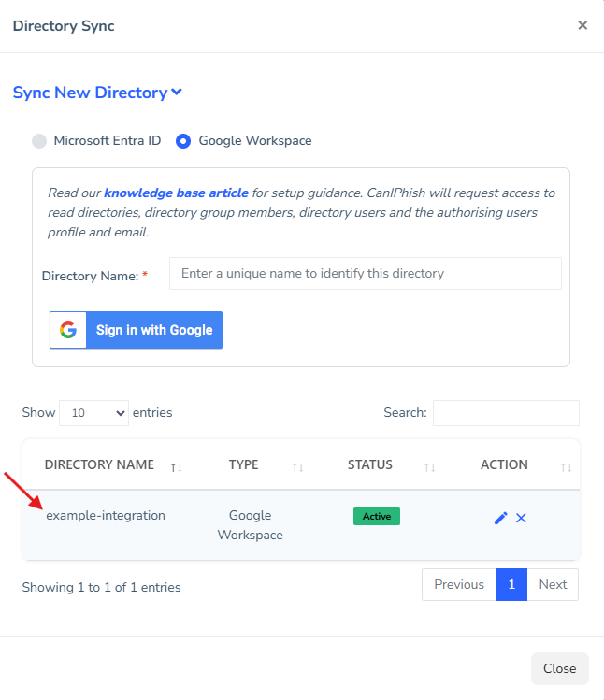The image size is (604, 700).
Task: Close the Directory Sync dialog via X
Action: pos(582,25)
